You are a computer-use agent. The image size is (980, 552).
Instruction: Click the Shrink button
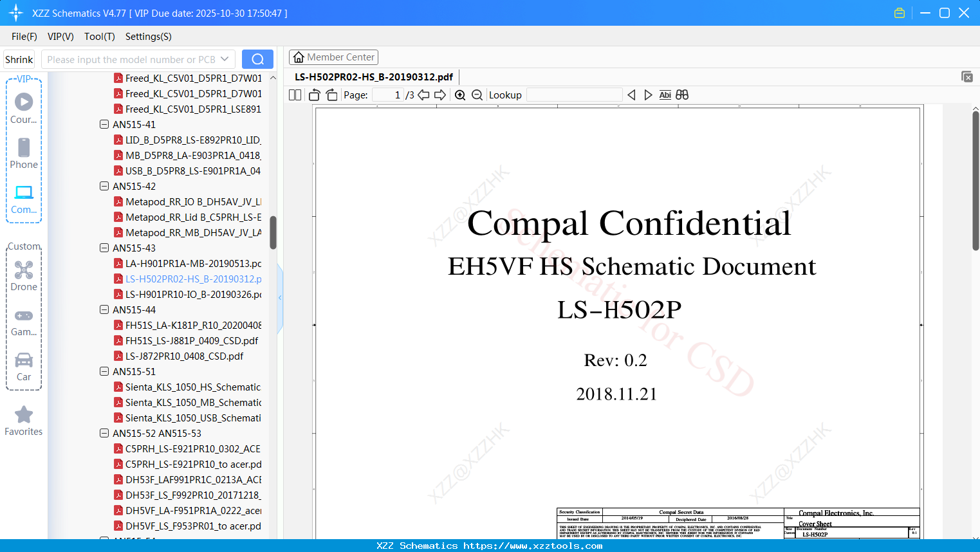click(19, 59)
